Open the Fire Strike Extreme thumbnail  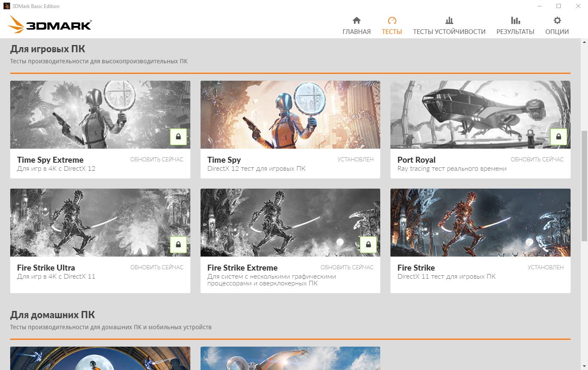click(x=290, y=223)
